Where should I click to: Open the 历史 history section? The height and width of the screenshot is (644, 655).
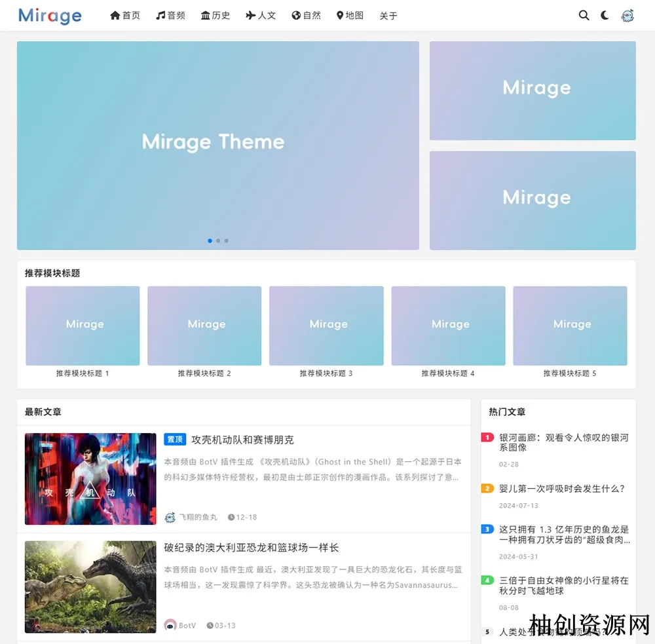215,15
